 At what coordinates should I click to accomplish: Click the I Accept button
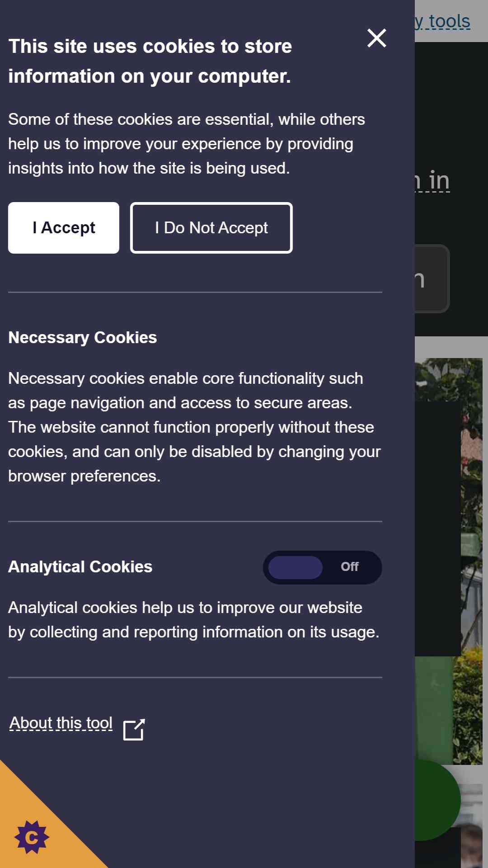[x=64, y=228]
